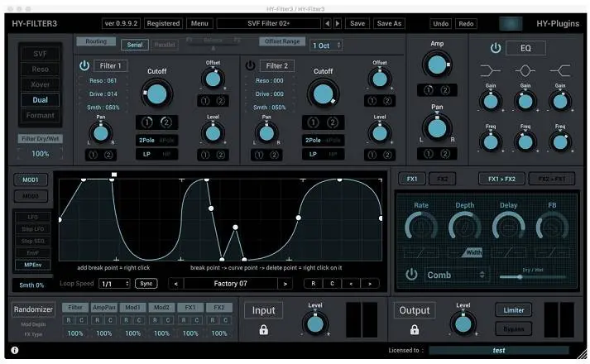Select the peak EQ band icon

(x=525, y=70)
